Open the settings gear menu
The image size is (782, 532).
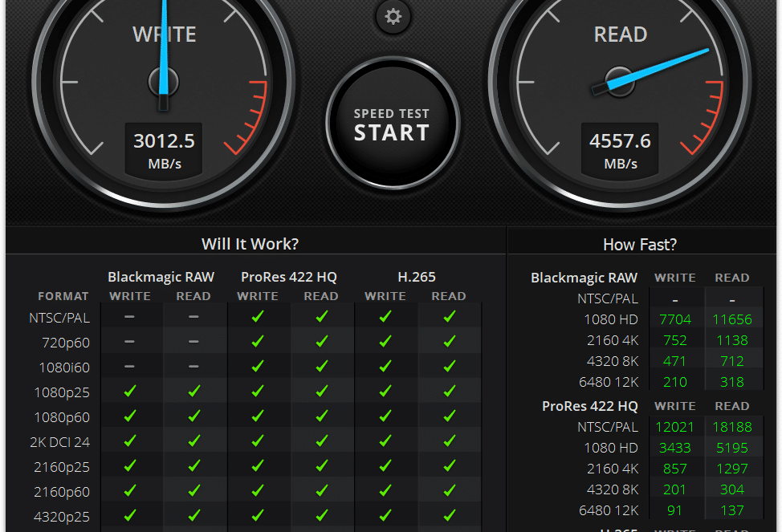[393, 17]
